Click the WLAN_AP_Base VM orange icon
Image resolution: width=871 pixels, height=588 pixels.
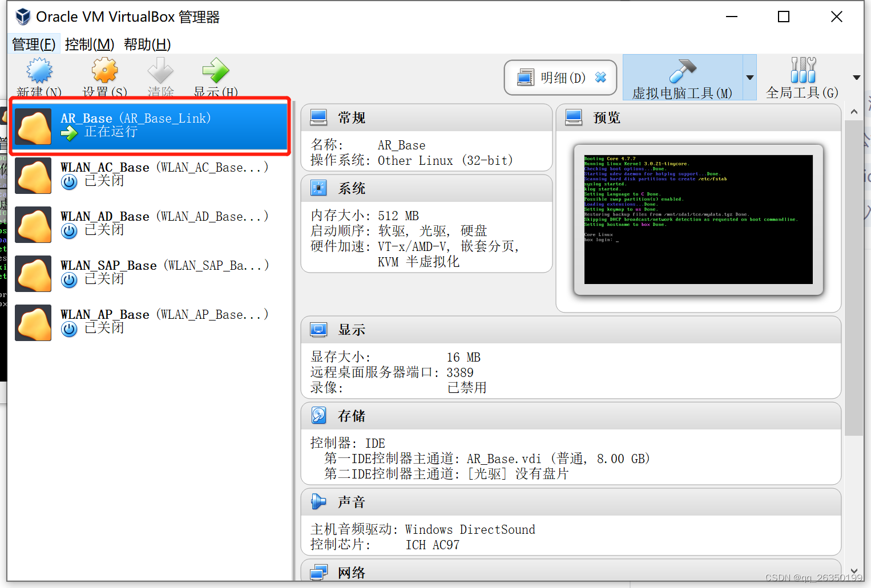[33, 323]
